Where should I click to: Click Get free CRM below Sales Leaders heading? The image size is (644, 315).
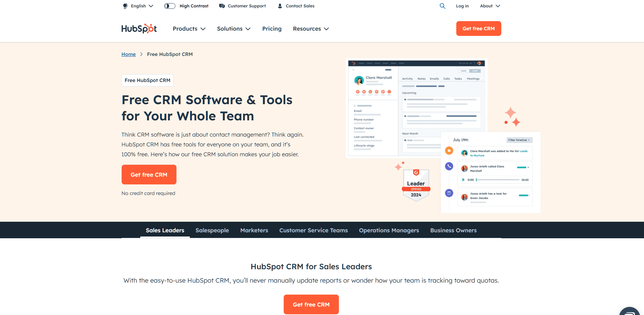click(x=311, y=304)
